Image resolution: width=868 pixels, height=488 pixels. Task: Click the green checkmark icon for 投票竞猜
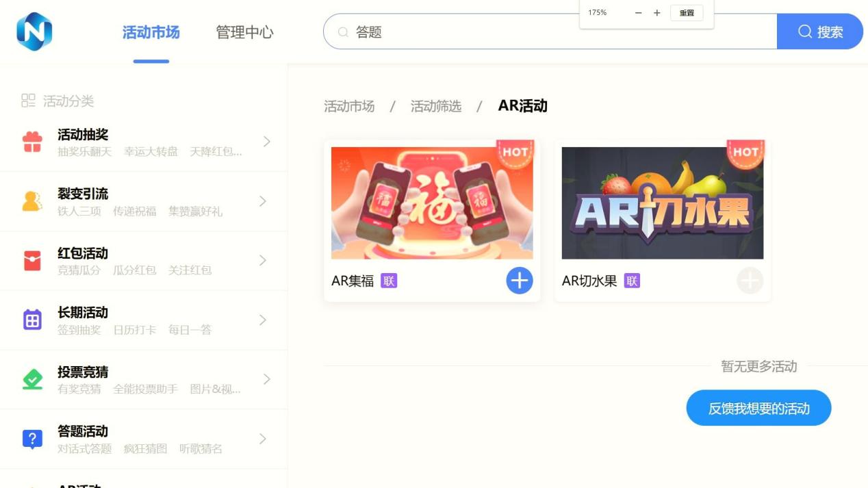coord(32,379)
